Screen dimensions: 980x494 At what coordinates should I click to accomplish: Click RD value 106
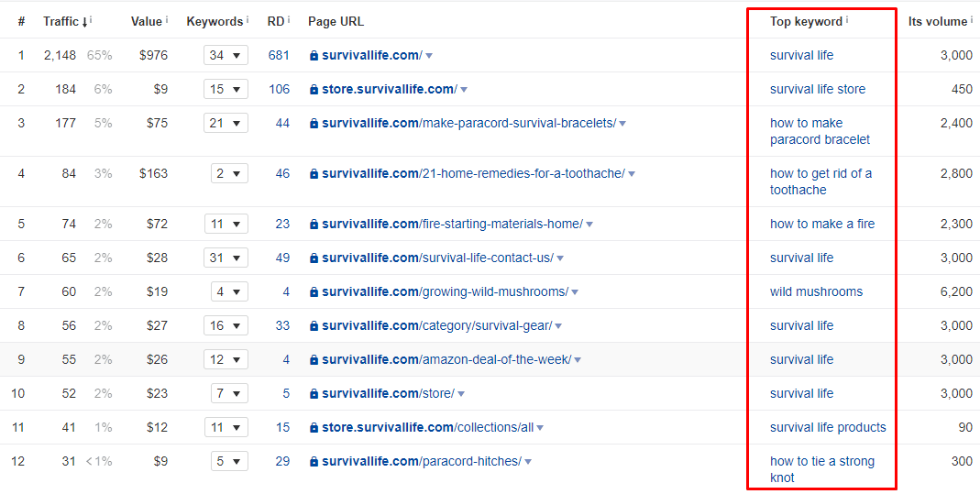pos(279,89)
